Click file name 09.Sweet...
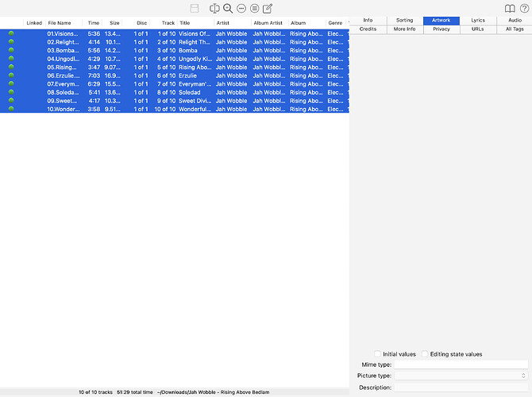This screenshot has height=397, width=532. [x=62, y=101]
